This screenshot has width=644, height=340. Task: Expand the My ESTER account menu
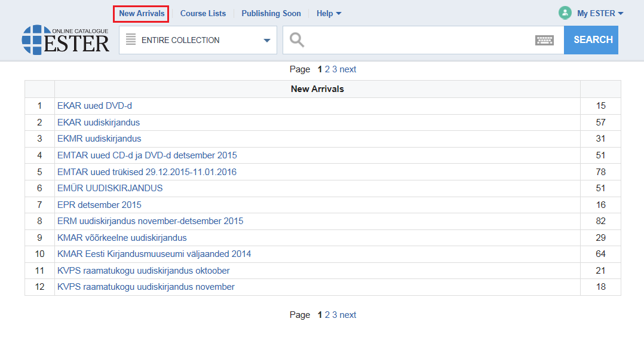[600, 14]
